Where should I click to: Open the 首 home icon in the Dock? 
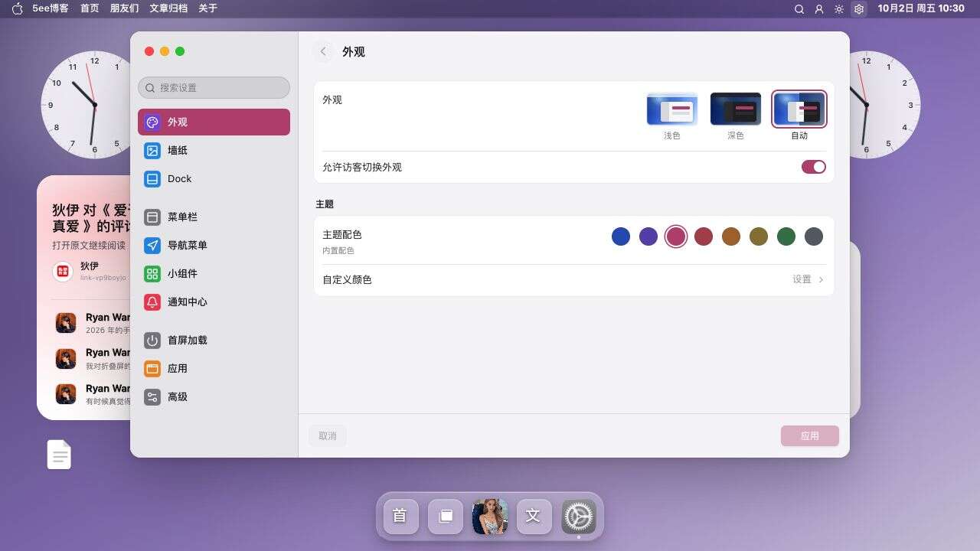coord(400,516)
